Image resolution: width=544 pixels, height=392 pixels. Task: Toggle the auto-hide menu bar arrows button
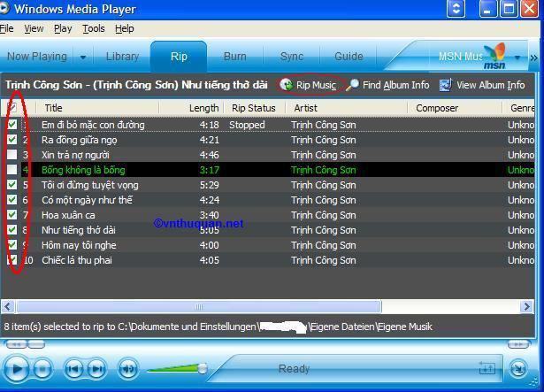pos(456,8)
